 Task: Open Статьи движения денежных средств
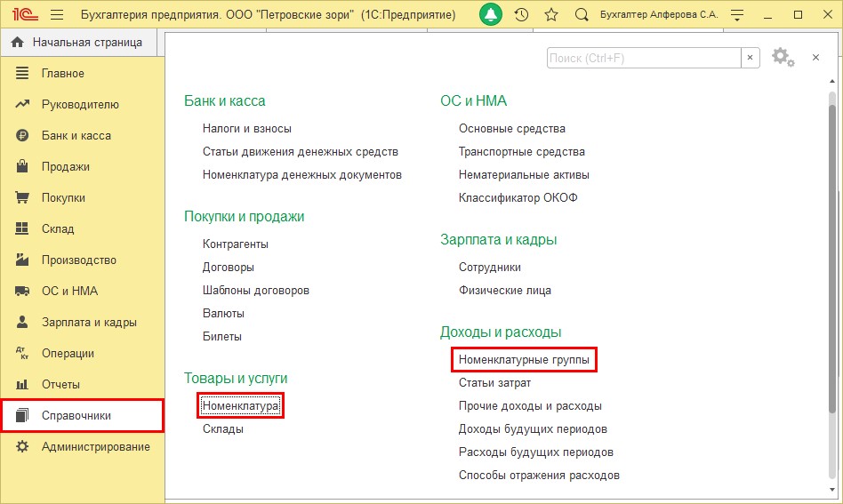(300, 152)
